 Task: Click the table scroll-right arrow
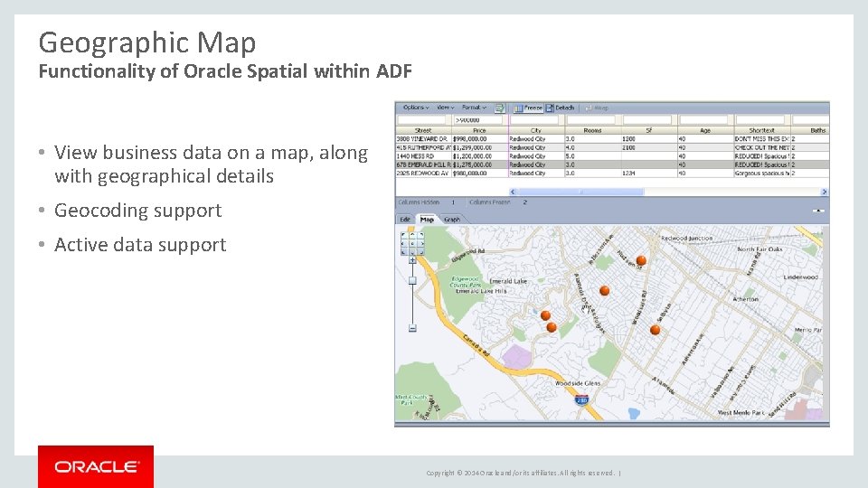pyautogui.click(x=825, y=192)
